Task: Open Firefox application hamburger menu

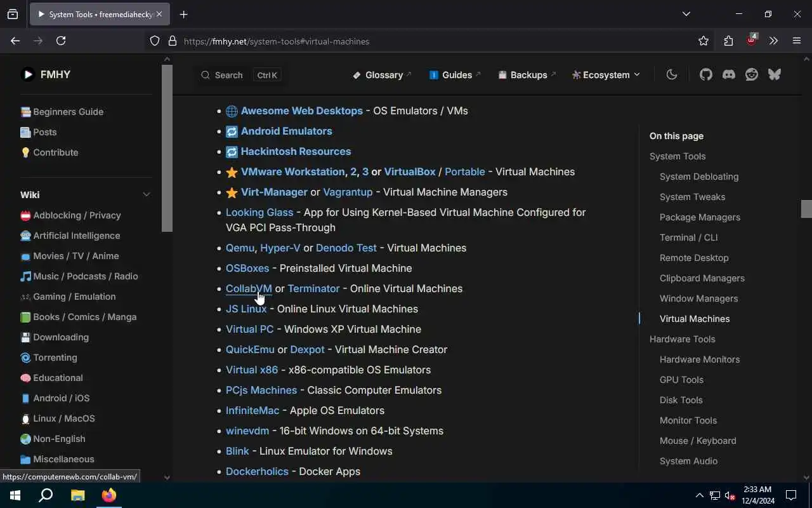Action: coord(797,41)
